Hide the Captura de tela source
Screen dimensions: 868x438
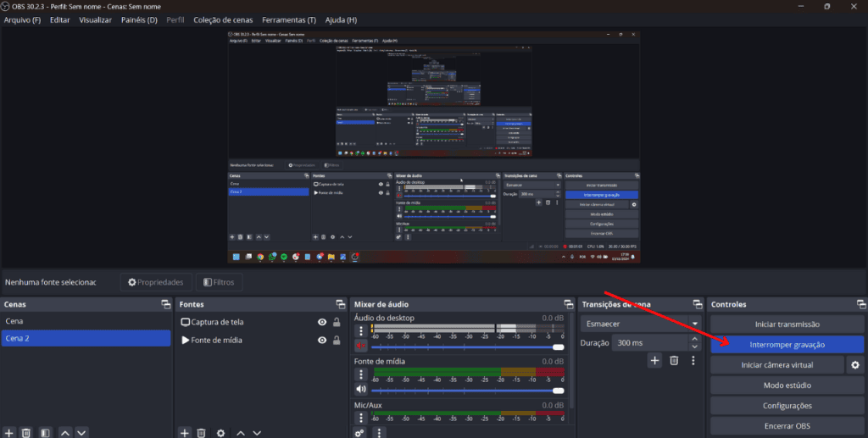[x=321, y=322]
